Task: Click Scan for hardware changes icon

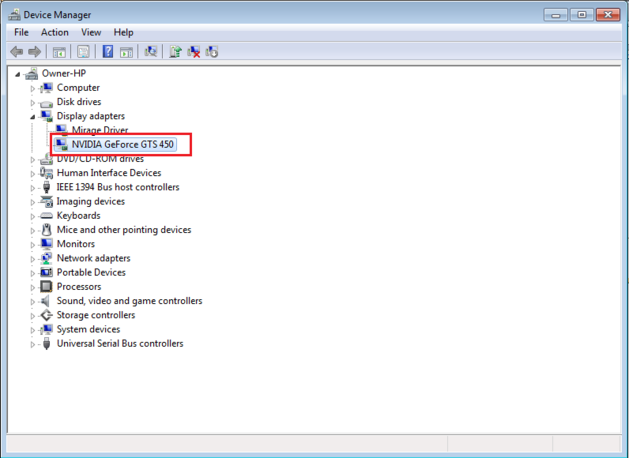Action: [151, 52]
